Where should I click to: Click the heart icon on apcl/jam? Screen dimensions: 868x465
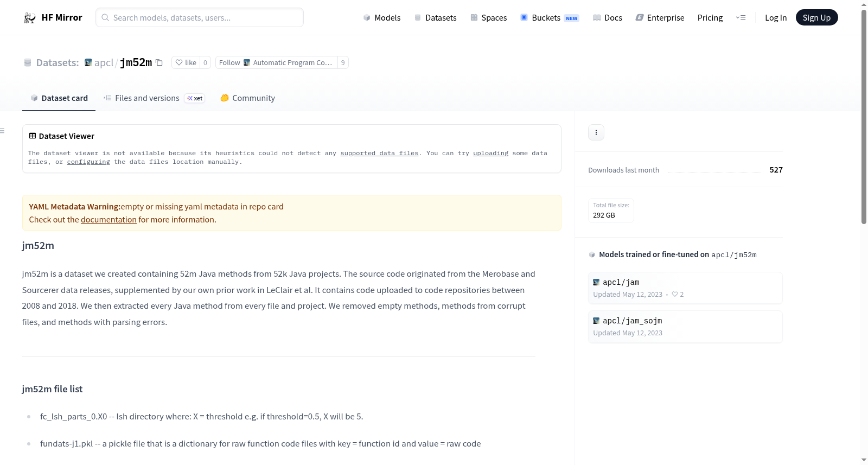[675, 295]
